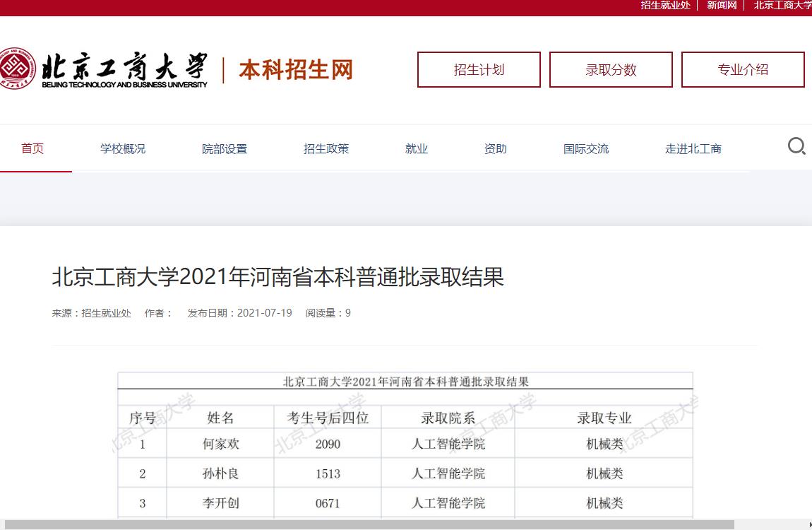Open the 资助 menu
The height and width of the screenshot is (530, 812).
click(x=496, y=149)
